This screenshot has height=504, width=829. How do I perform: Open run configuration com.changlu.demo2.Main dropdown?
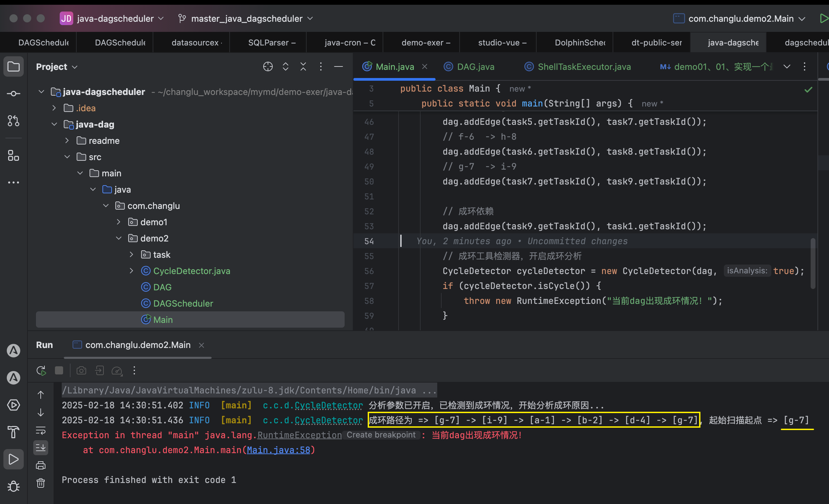[x=739, y=18]
